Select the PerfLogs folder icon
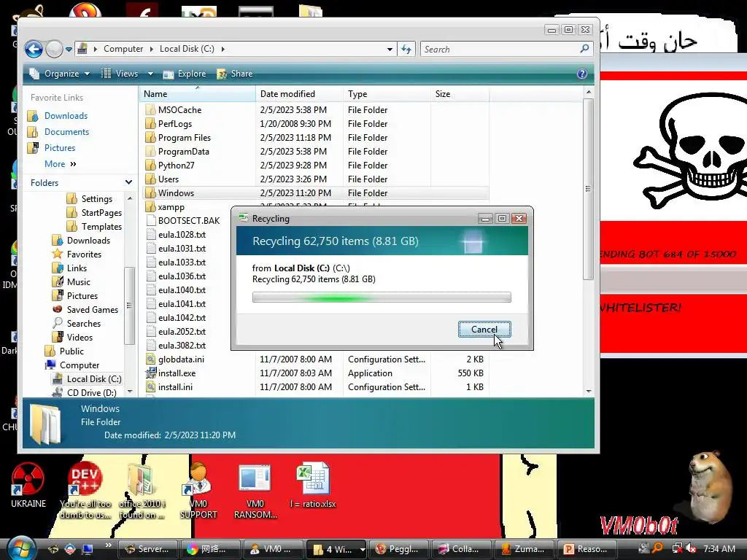The height and width of the screenshot is (560, 747). (x=150, y=123)
